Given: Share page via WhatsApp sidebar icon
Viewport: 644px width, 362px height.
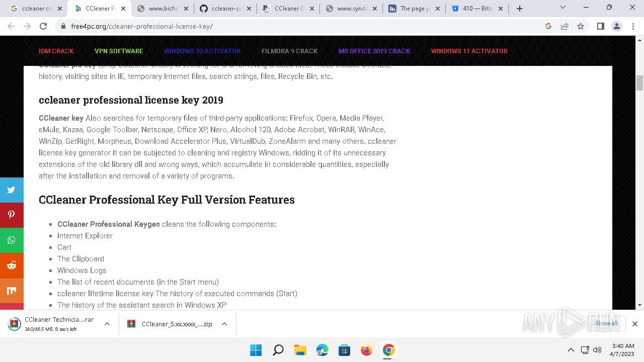Looking at the screenshot, I should pos(12,240).
